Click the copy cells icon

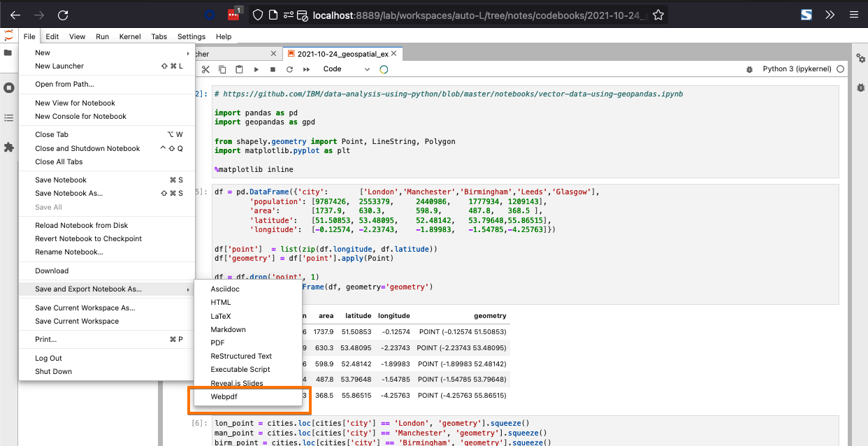point(221,69)
